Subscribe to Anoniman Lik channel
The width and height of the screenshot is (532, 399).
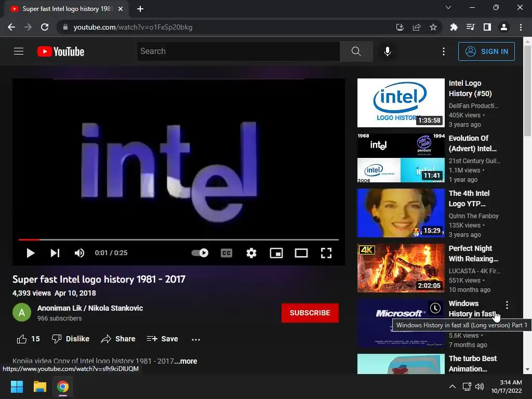click(x=310, y=312)
